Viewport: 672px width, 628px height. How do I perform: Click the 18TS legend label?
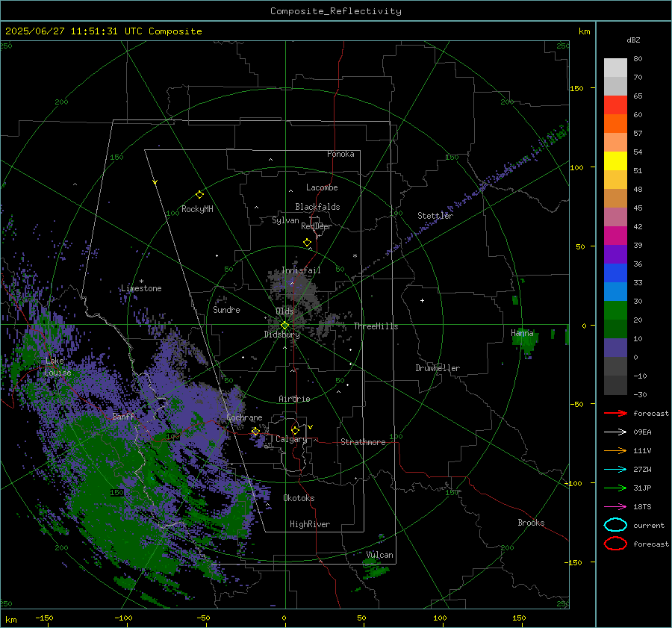[642, 507]
